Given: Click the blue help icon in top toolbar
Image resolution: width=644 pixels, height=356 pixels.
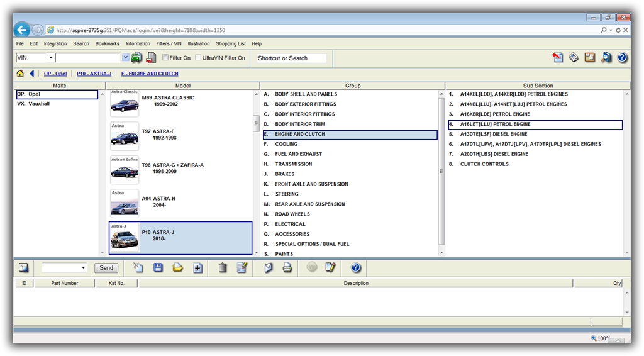Looking at the screenshot, I should click(622, 57).
